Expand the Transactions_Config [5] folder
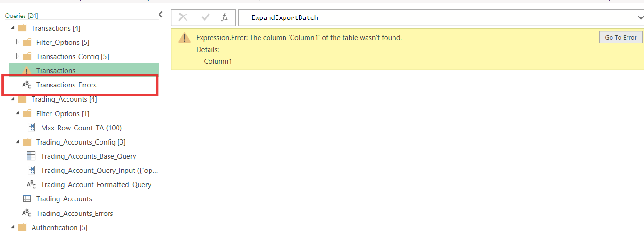Image resolution: width=644 pixels, height=232 pixels. 17,56
